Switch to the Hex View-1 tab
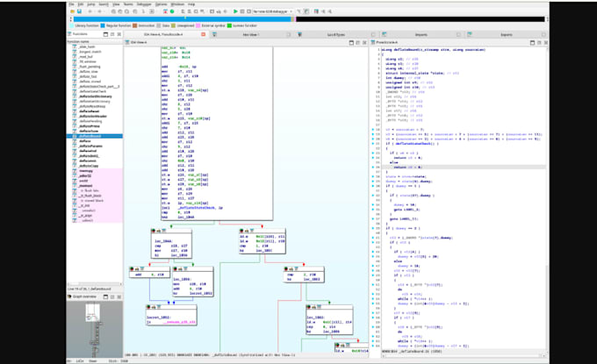The height and width of the screenshot is (364, 597). [250, 34]
